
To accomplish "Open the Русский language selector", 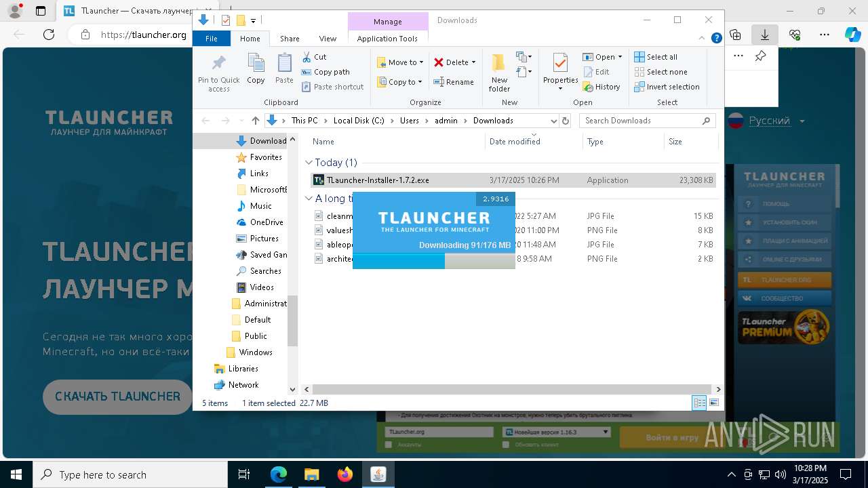I will click(768, 121).
